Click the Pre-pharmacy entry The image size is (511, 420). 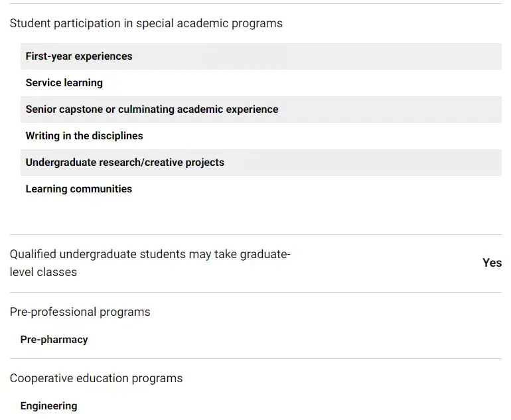click(54, 340)
